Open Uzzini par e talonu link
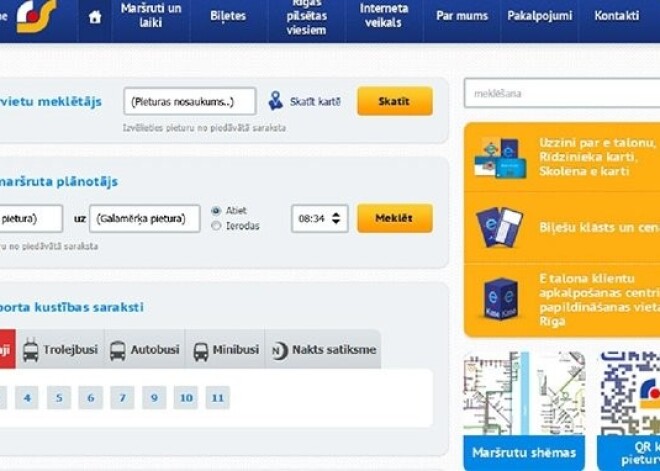Screen dimensions: 660x471 [599, 157]
